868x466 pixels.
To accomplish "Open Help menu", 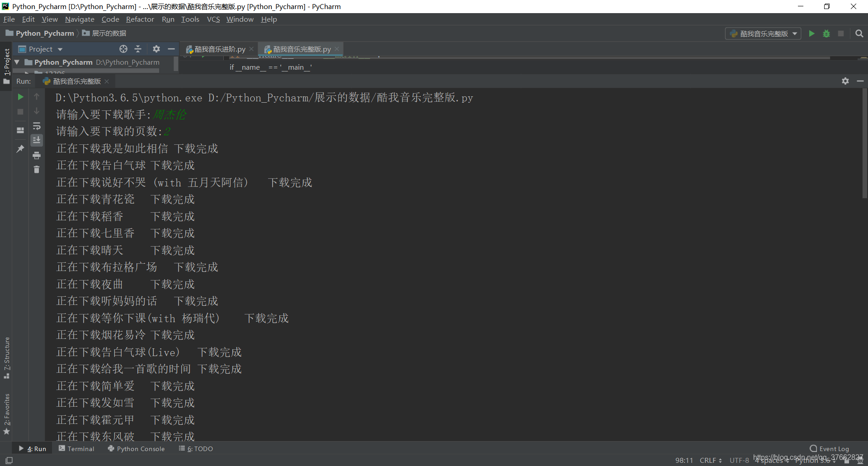I will coord(269,19).
